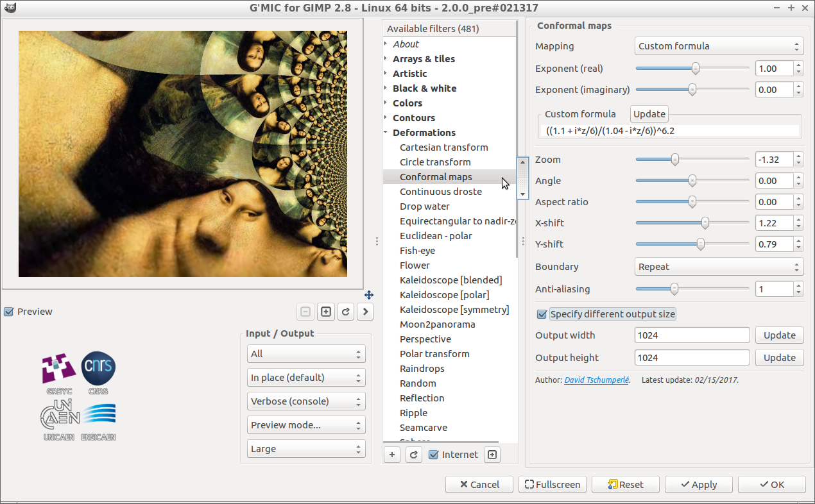The width and height of the screenshot is (815, 504).
Task: Open the In place (default) output dropdown
Action: [x=306, y=378]
